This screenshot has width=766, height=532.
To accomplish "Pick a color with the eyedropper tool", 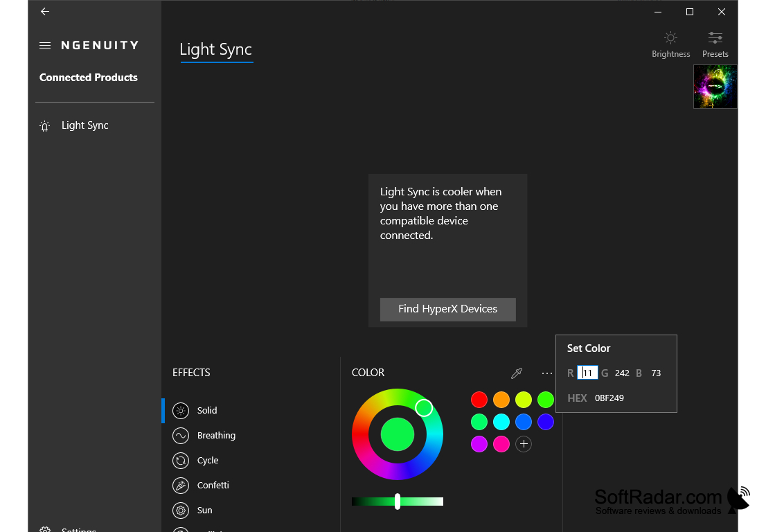I will (517, 373).
